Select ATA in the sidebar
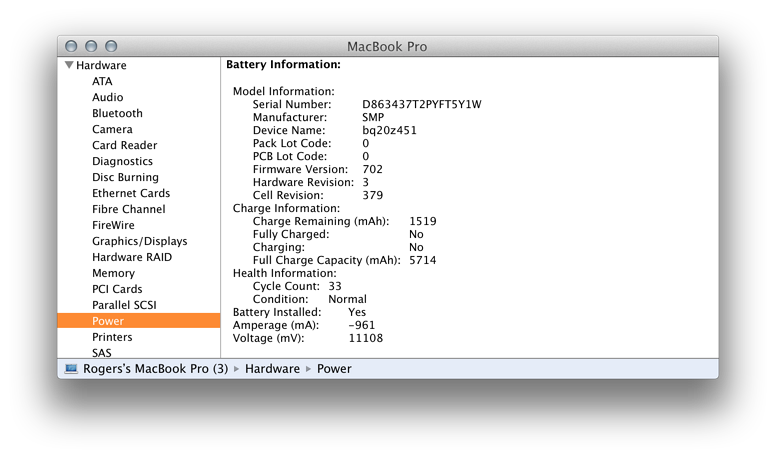776x458 pixels. [x=102, y=81]
